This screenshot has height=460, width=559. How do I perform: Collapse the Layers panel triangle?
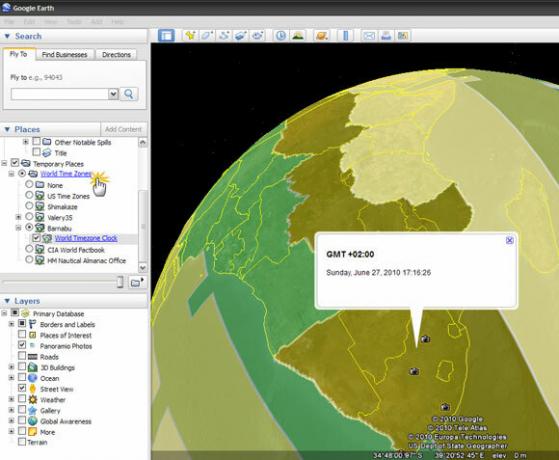(7, 301)
